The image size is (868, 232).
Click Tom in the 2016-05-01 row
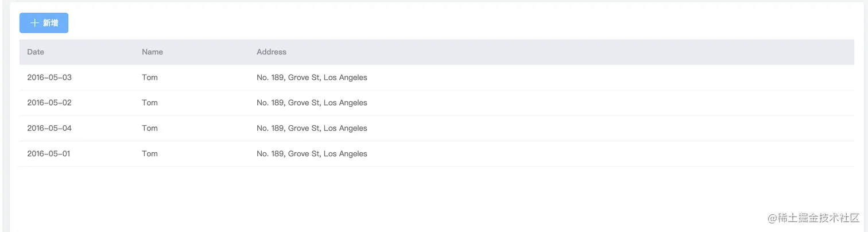[150, 154]
